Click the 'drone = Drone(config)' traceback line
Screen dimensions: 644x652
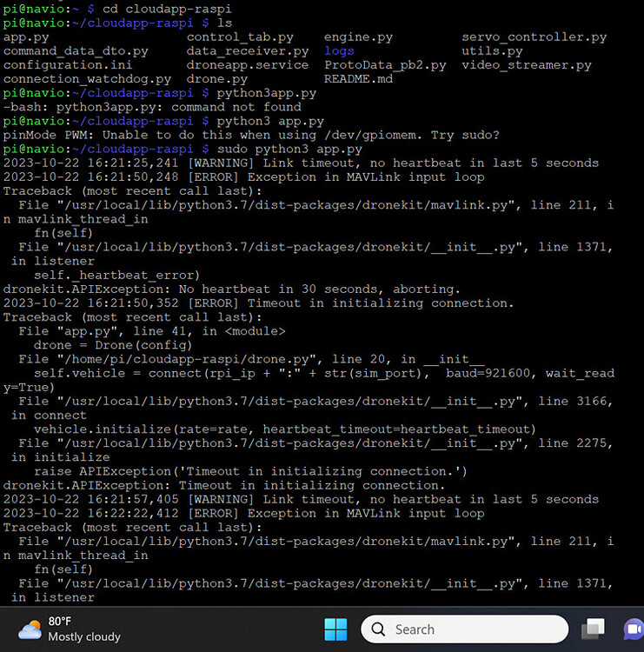pyautogui.click(x=113, y=345)
